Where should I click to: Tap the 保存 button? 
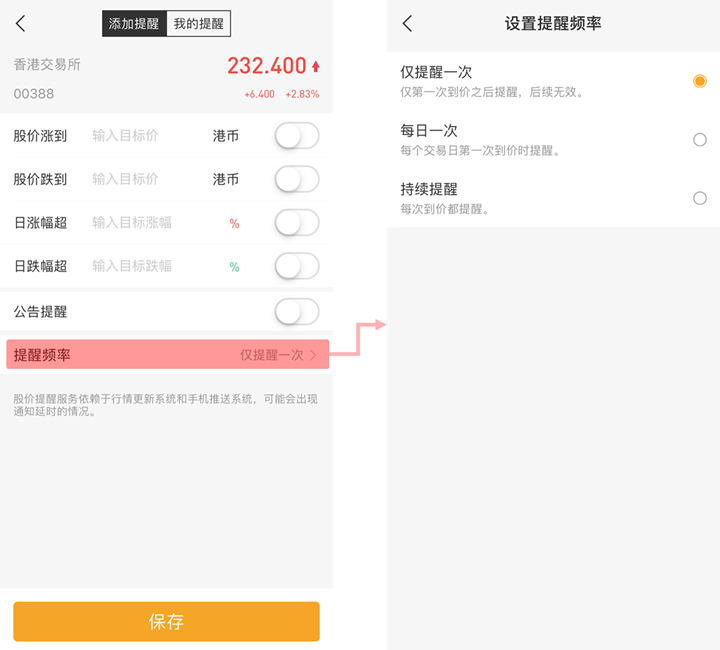(166, 622)
